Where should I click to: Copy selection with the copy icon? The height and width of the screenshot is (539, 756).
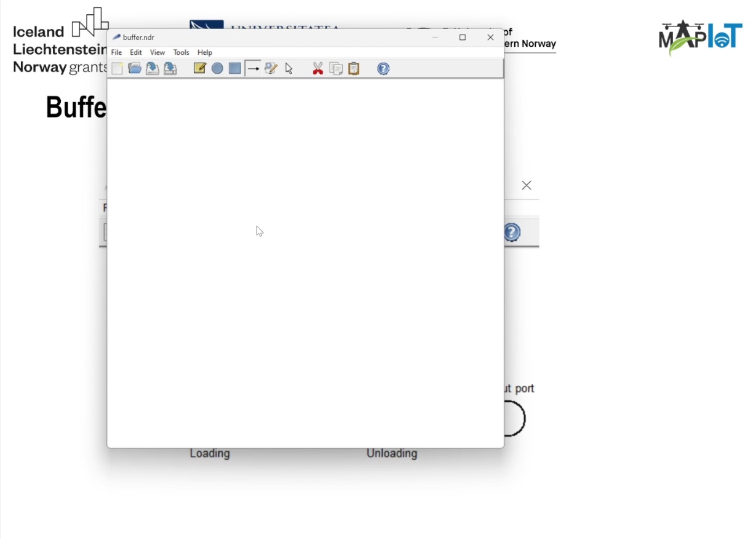(336, 68)
